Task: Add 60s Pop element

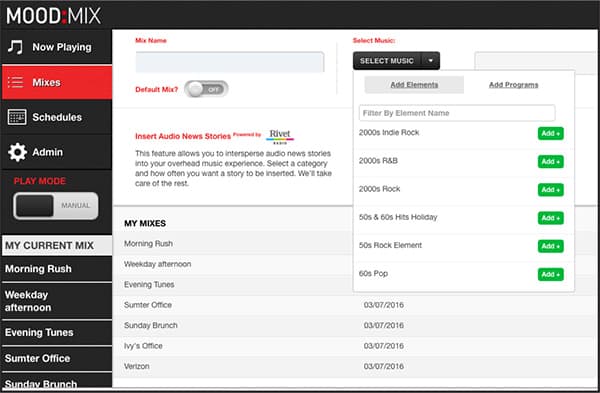Action: [550, 274]
